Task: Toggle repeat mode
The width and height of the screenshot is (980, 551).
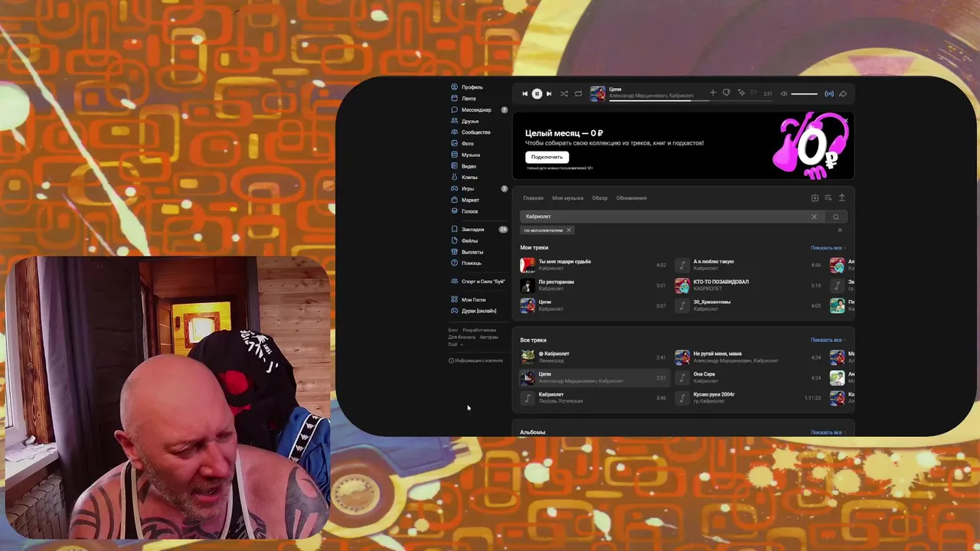Action: (578, 94)
